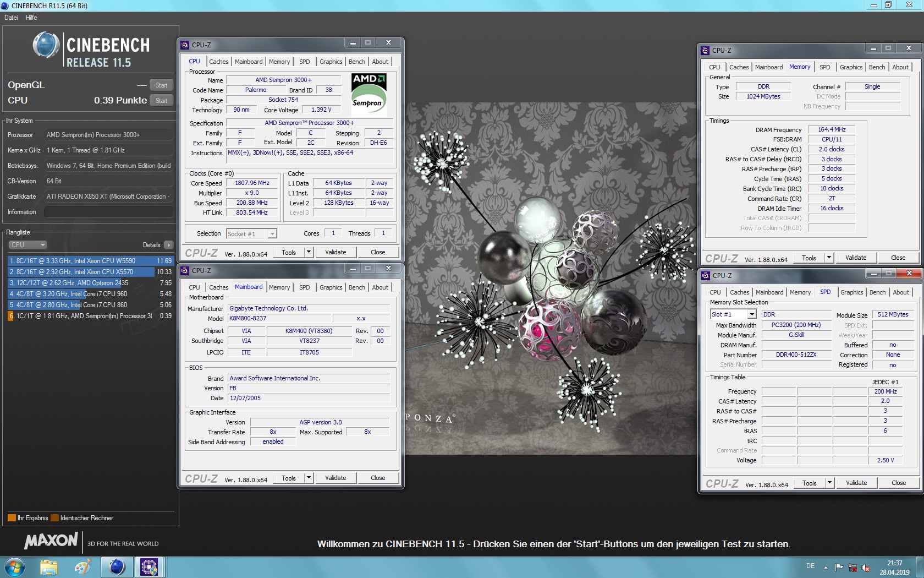This screenshot has height=578, width=924.
Task: Click the DE language indicator
Action: (x=810, y=566)
